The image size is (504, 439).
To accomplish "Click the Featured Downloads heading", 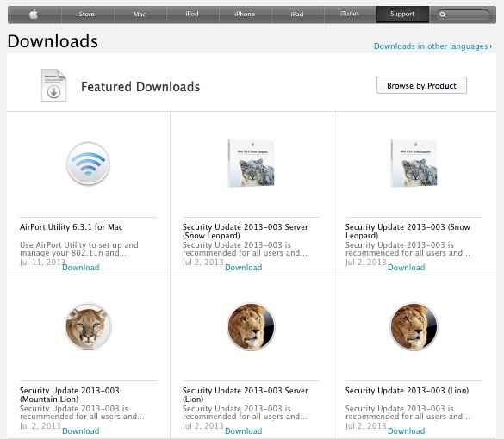I will pyautogui.click(x=140, y=87).
